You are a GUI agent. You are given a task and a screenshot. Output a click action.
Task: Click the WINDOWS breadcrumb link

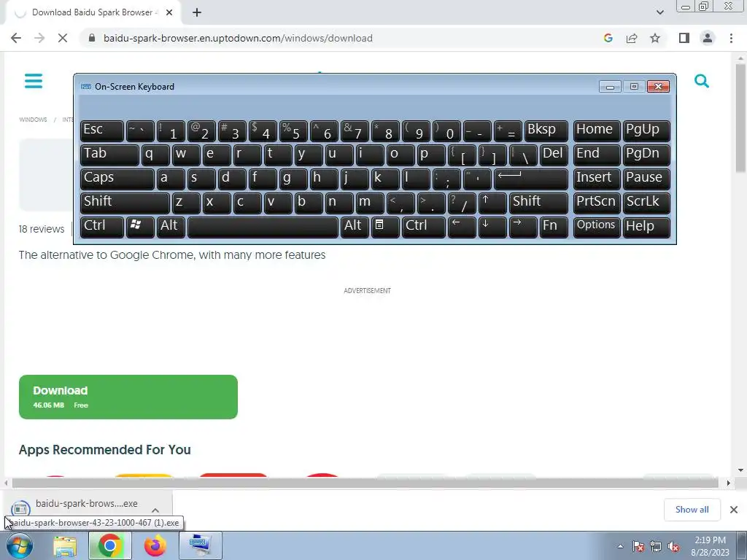point(33,120)
